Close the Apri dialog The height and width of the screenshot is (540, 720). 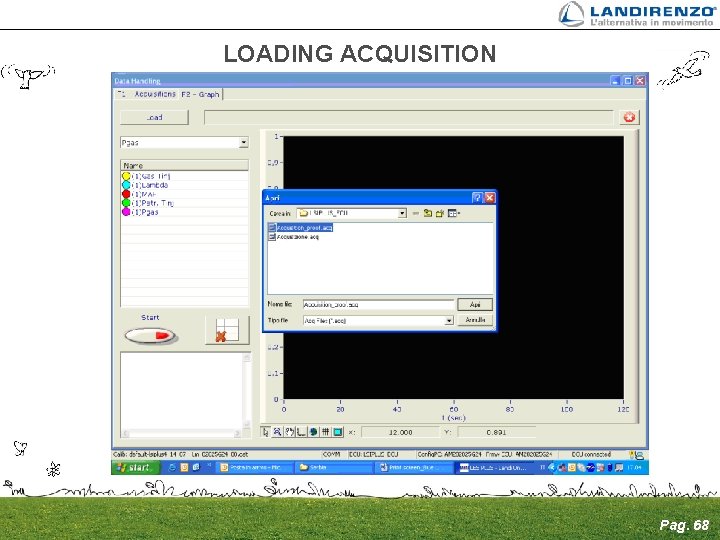pos(489,197)
